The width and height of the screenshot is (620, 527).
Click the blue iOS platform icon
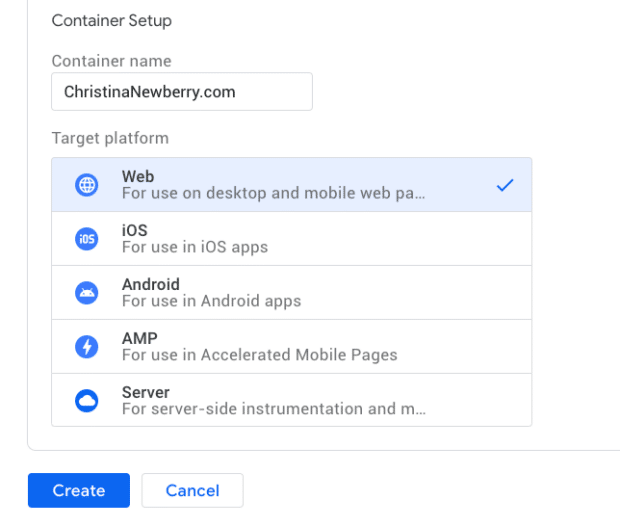click(87, 239)
